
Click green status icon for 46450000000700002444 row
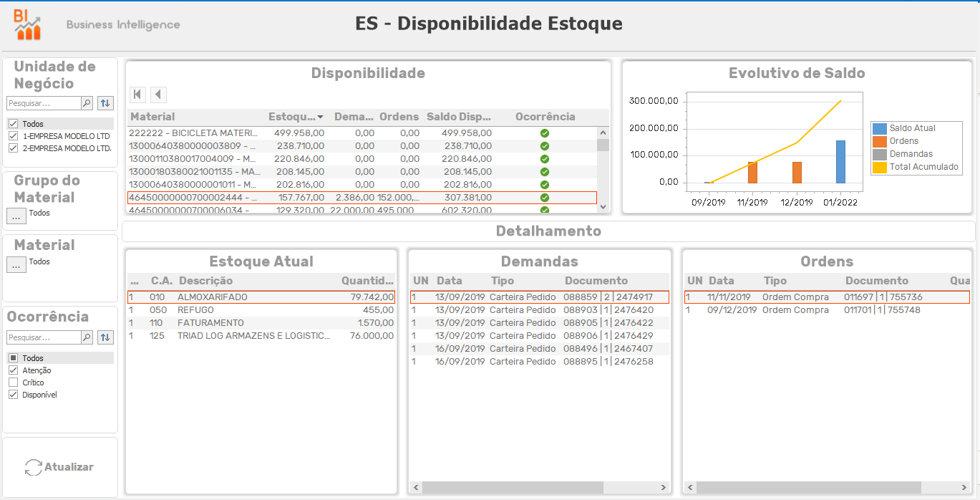click(x=544, y=198)
